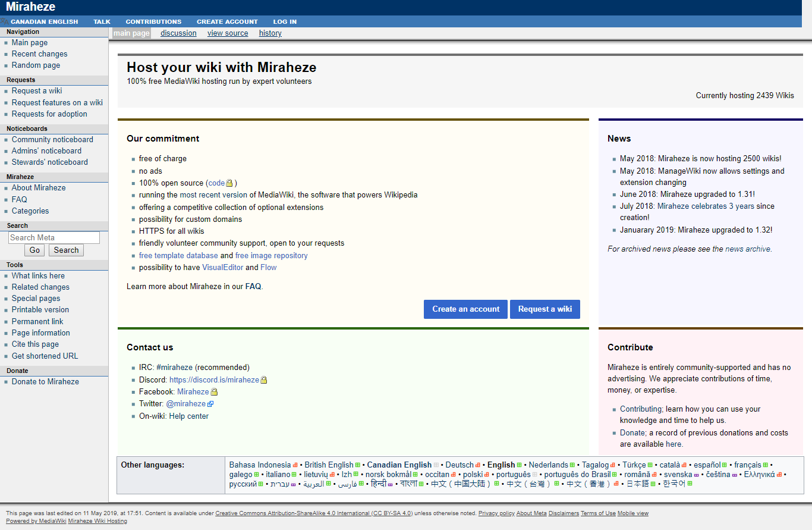Open Stewards' noticeboard link
This screenshot has width=812, height=530.
tap(49, 162)
